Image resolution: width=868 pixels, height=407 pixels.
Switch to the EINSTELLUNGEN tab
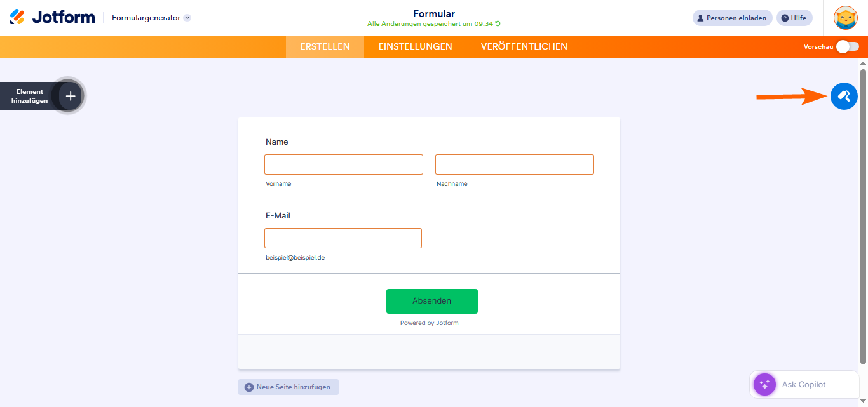click(x=415, y=46)
